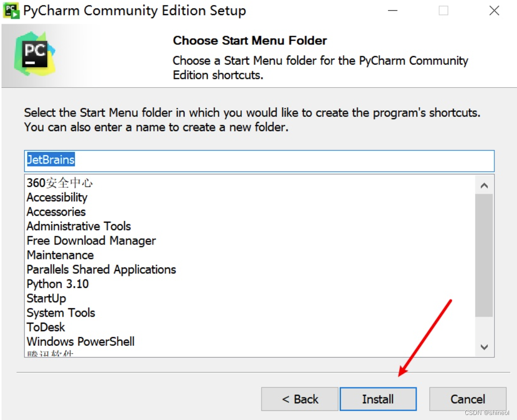The image size is (517, 420).
Task: Choose the Accessories folder
Action: (56, 212)
